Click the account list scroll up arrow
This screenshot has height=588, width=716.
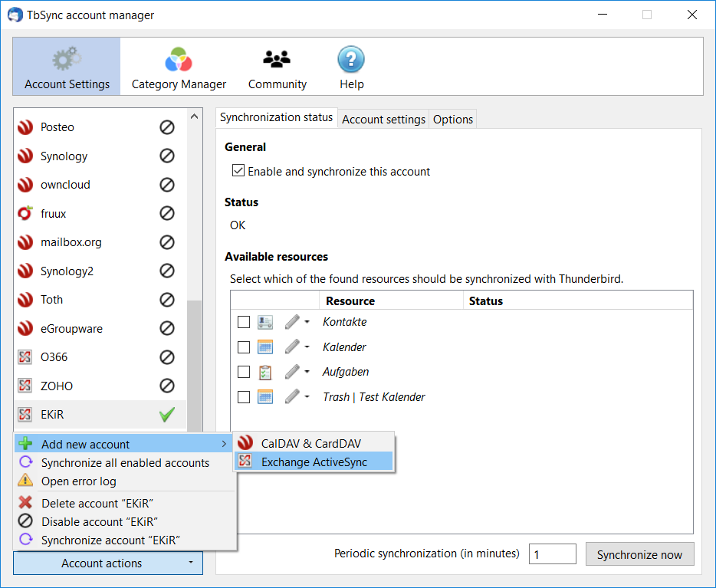click(x=195, y=117)
